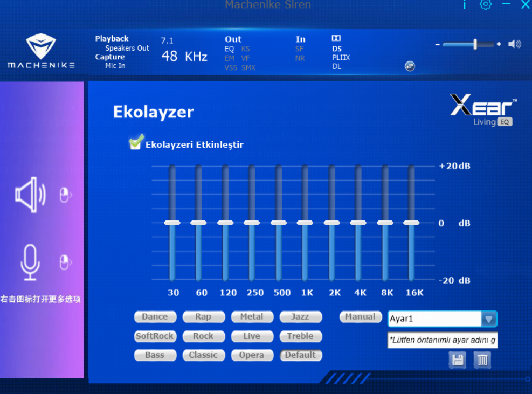Click the 60 Hz band slider
The width and height of the screenshot is (532, 394).
point(198,223)
